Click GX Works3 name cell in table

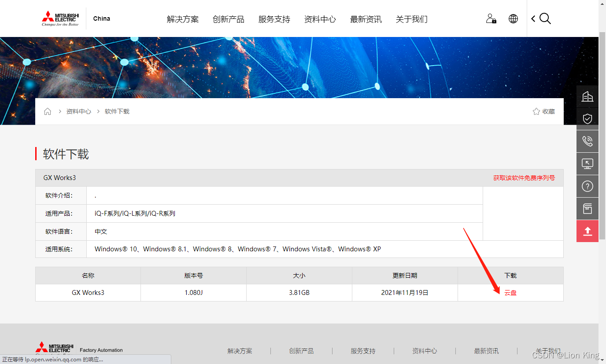click(88, 293)
